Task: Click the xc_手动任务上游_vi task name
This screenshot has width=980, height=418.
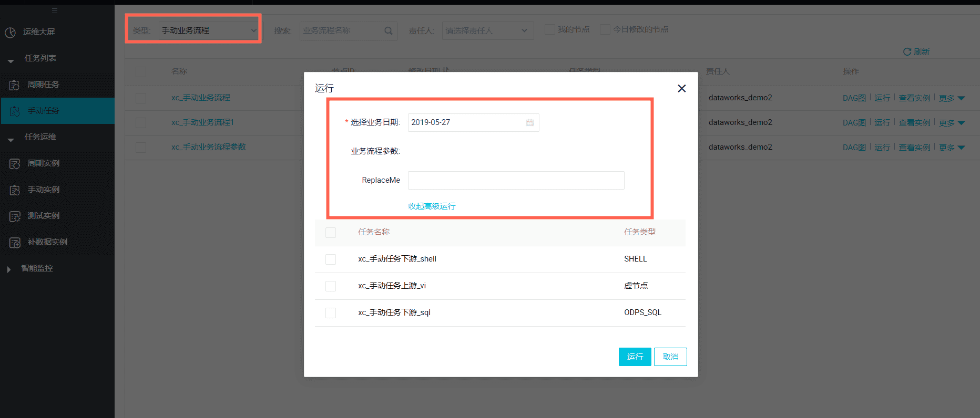Action: pos(392,286)
